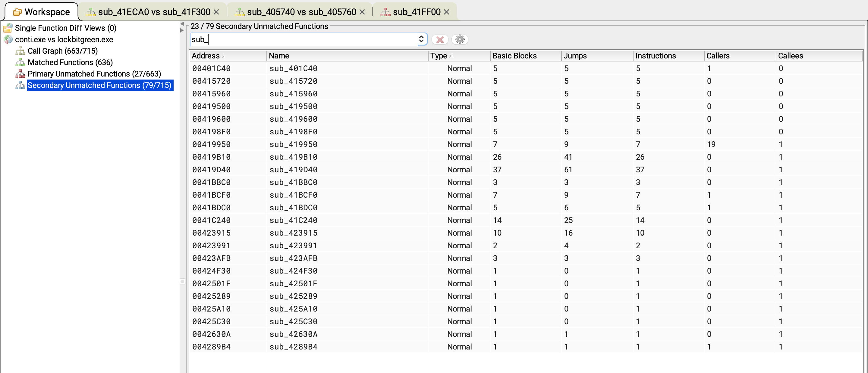Click the sub_41FF00 tab icon
This screenshot has height=373, width=868.
coord(385,12)
